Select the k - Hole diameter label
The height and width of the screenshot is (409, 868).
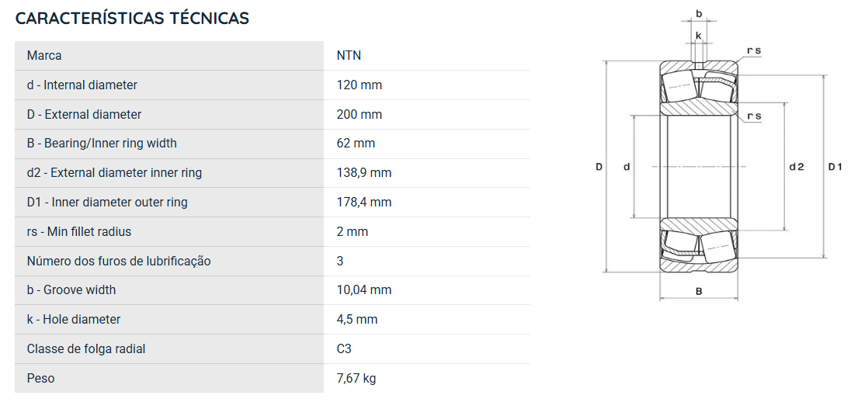coord(74,319)
